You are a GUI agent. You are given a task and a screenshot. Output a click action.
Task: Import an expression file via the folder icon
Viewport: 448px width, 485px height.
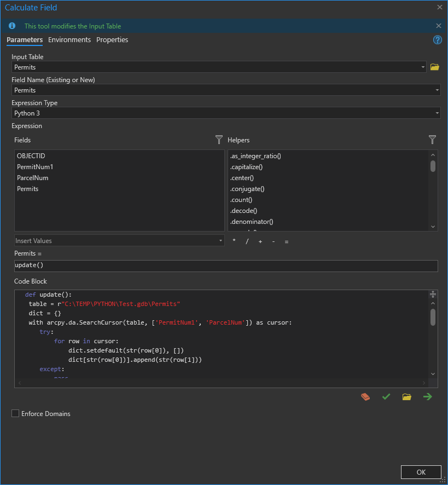click(x=406, y=396)
